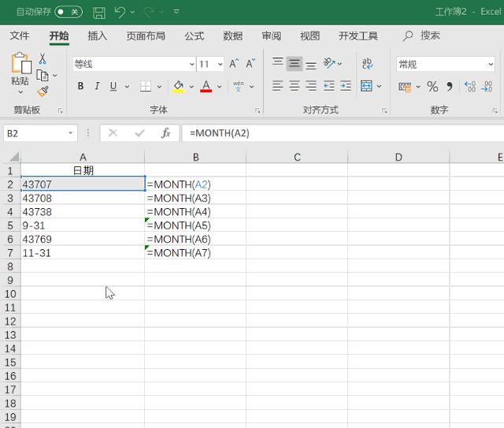
Task: Click the accounting number format icon
Action: pos(405,87)
